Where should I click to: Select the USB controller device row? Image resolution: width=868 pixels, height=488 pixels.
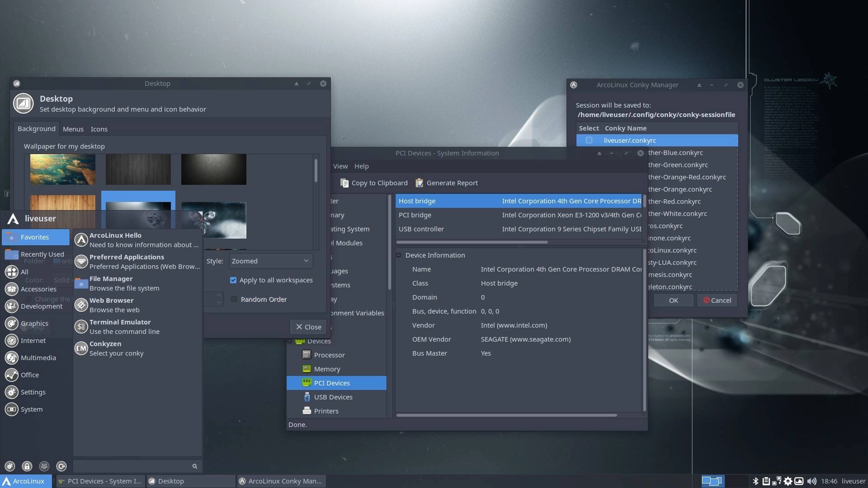click(519, 229)
